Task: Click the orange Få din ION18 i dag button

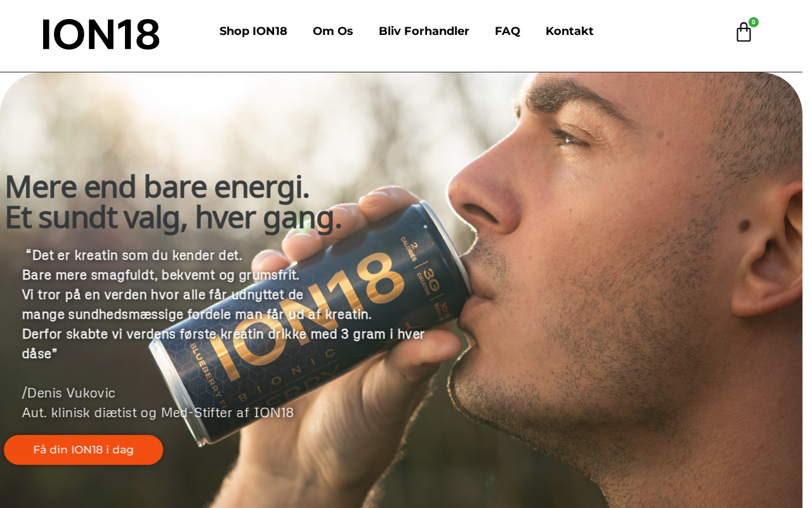Action: (x=84, y=450)
